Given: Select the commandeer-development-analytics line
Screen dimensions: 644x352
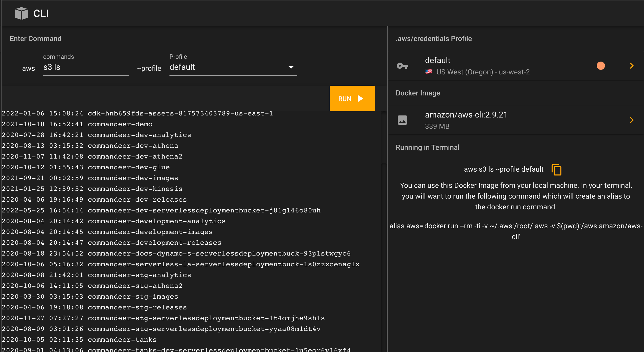Looking at the screenshot, I should point(114,221).
